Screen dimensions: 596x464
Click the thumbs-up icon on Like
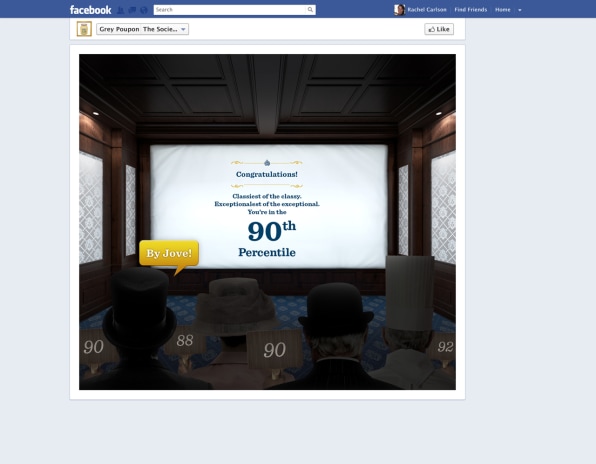click(432, 29)
